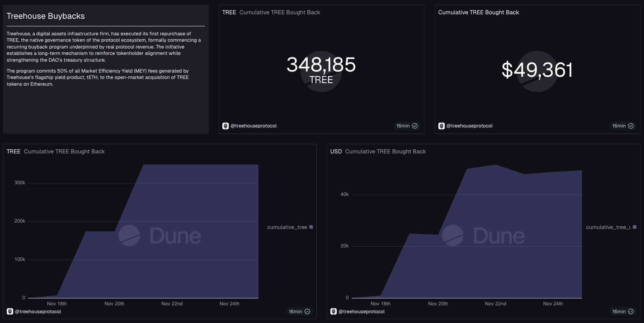Open @treehouseprotocol link in the 348,185 TREE panel
This screenshot has height=323, width=644.
pyautogui.click(x=254, y=126)
